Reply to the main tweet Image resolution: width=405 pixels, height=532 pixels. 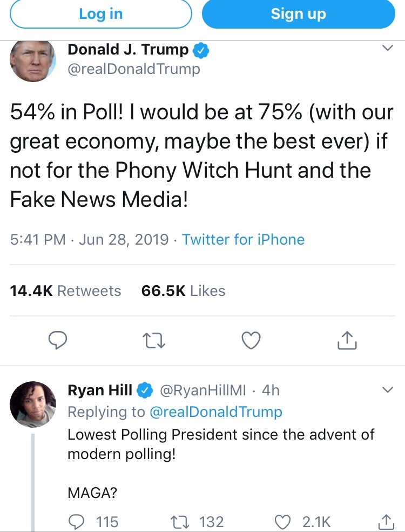click(x=58, y=340)
